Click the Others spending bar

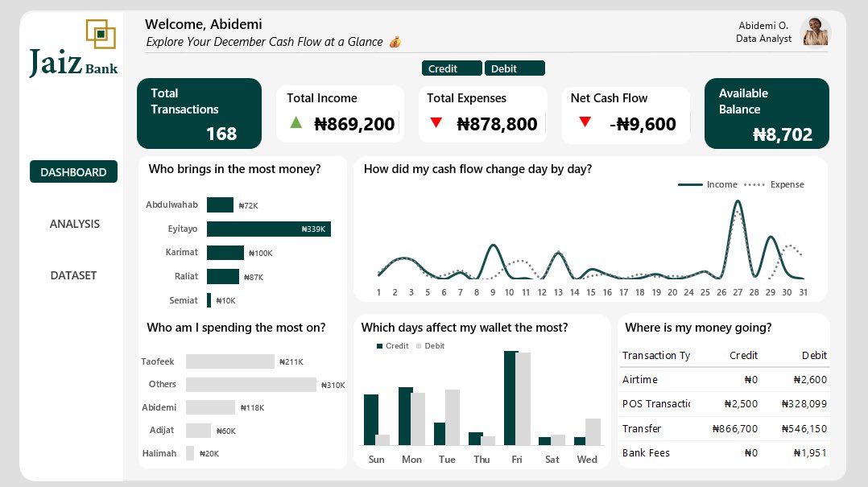pyautogui.click(x=251, y=385)
